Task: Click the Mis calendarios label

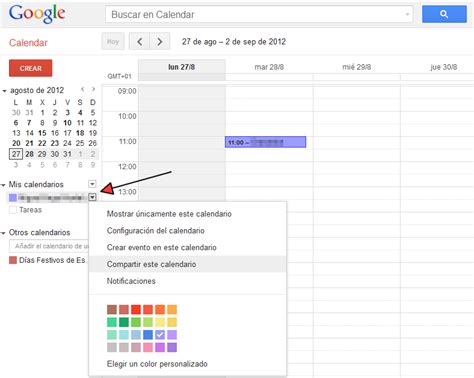Action: [36, 184]
